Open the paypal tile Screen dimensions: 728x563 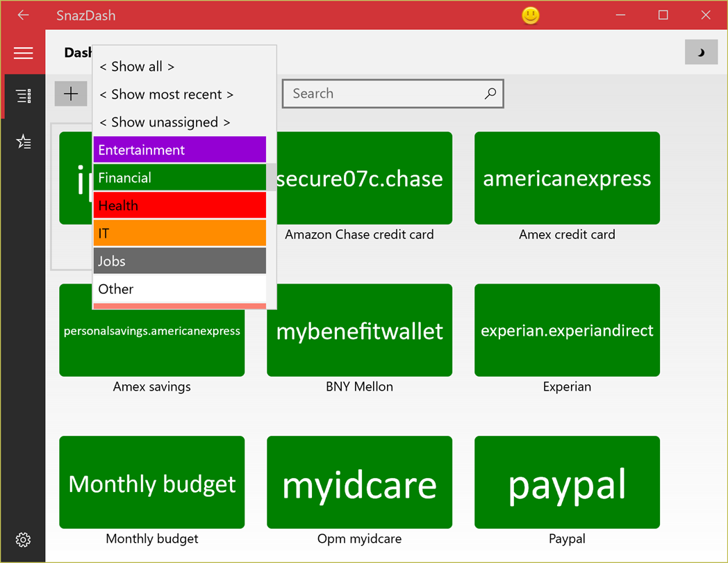[x=567, y=482]
